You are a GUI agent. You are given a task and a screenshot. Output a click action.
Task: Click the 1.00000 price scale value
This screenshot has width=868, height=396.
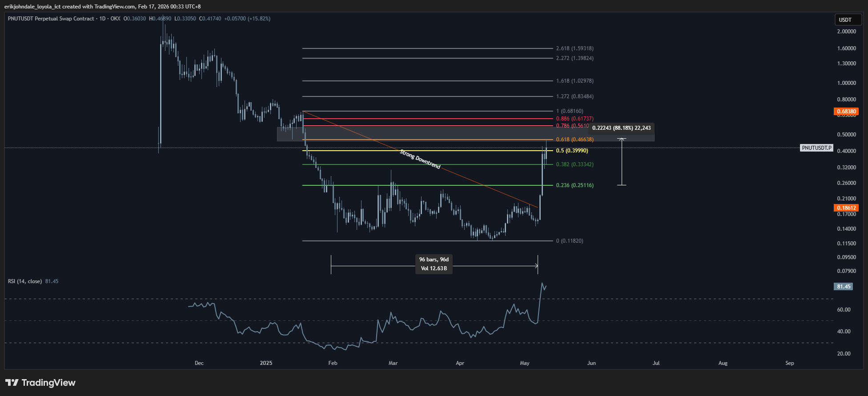(847, 83)
